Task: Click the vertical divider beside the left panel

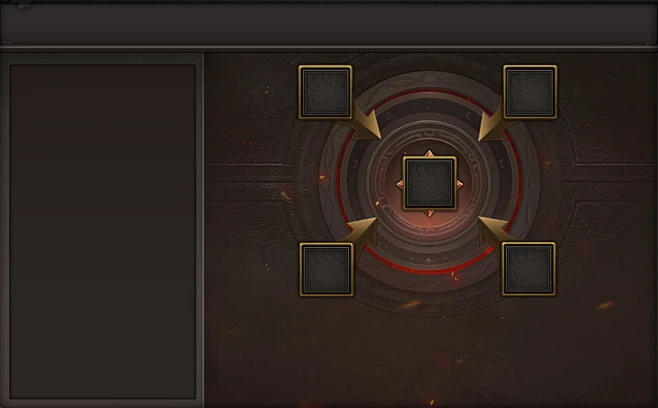Action: tap(200, 230)
